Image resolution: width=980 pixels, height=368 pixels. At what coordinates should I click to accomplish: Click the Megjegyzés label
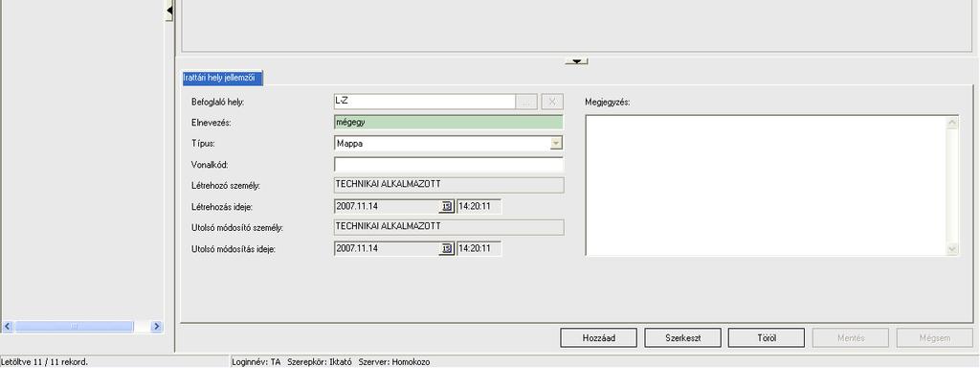coord(608,103)
